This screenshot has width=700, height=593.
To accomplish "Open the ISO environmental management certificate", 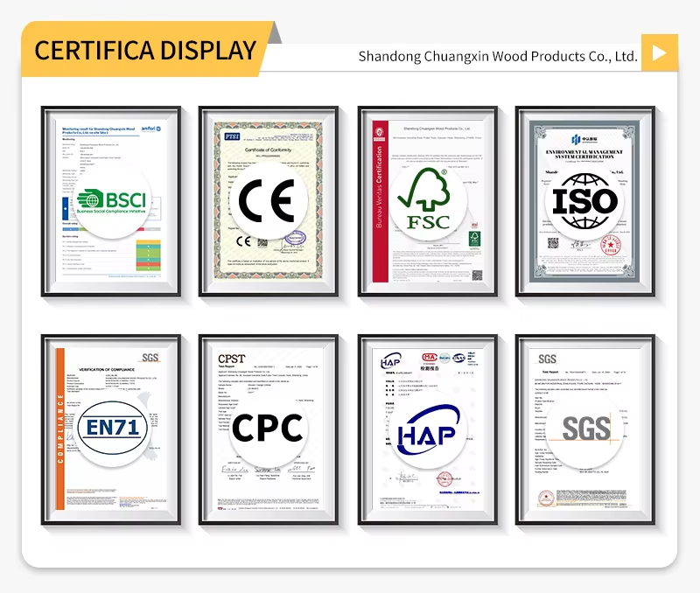I will coord(584,201).
